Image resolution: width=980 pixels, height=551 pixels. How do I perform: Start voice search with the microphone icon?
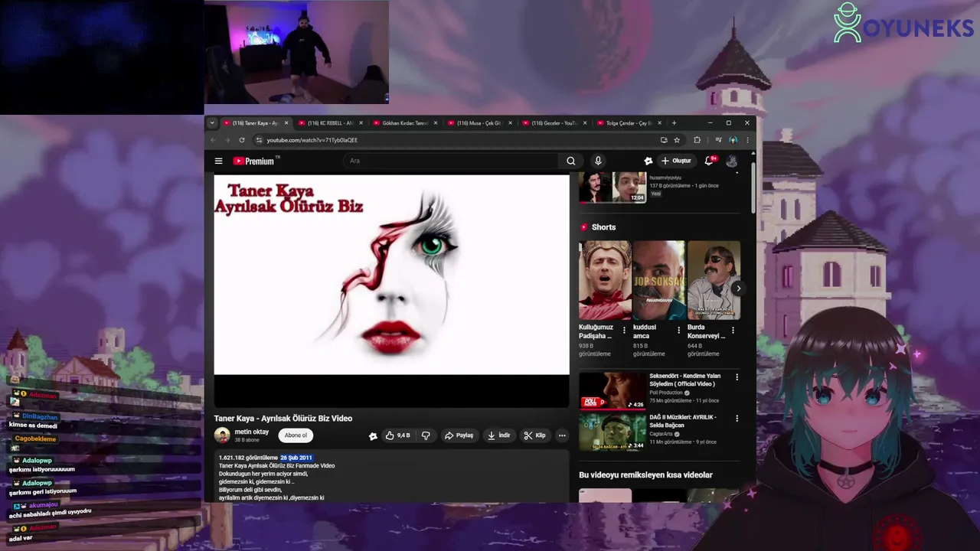[x=598, y=161]
